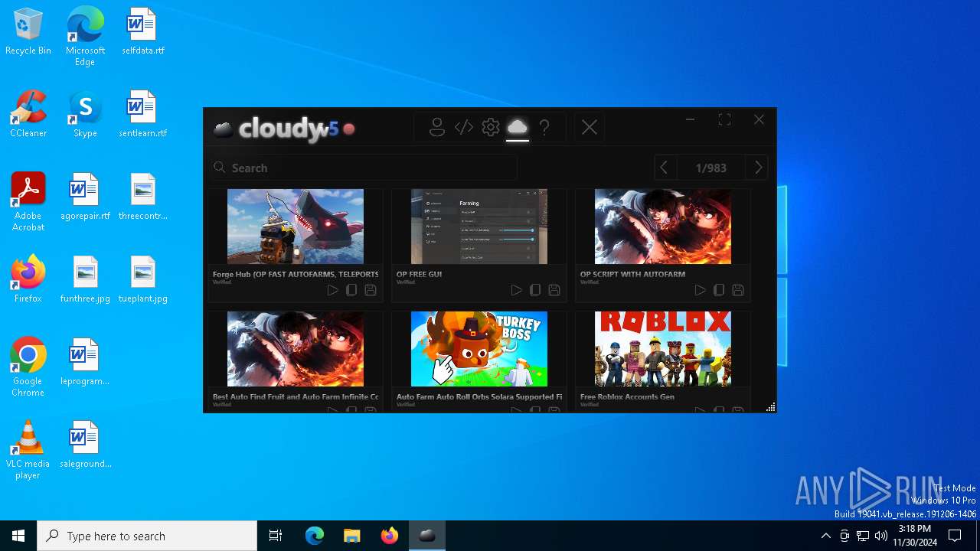980x551 pixels.
Task: Open the help question mark tab
Action: 544,128
